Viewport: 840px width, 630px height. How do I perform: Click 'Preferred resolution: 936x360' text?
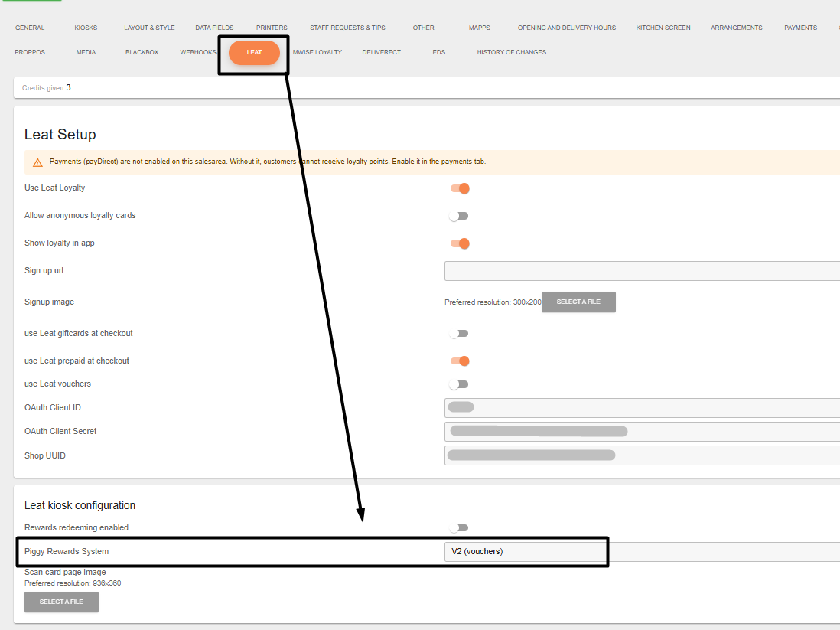click(x=73, y=583)
